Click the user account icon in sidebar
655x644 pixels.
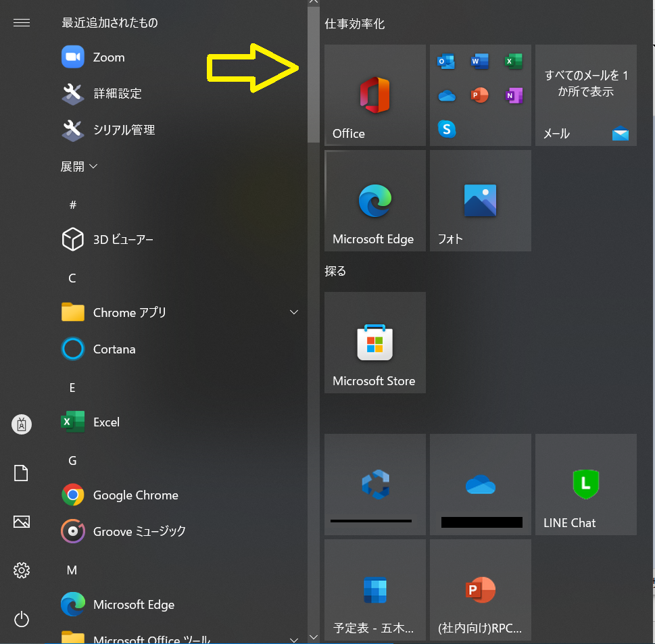pyautogui.click(x=22, y=424)
